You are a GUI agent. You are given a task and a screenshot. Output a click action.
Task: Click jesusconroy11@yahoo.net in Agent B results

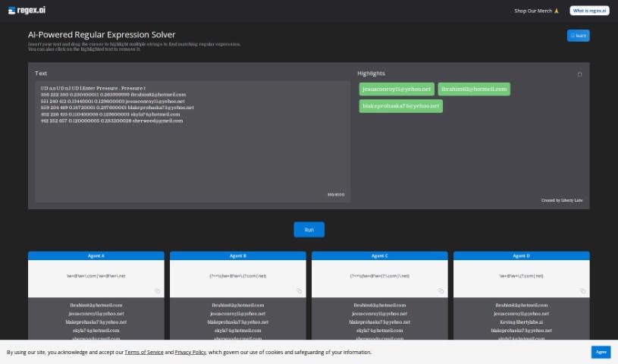pos(237,314)
